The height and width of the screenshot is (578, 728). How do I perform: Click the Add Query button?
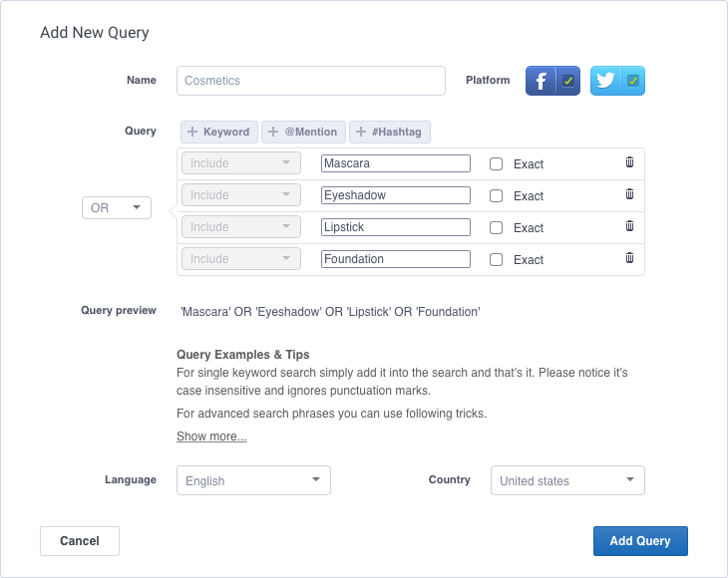coord(640,541)
